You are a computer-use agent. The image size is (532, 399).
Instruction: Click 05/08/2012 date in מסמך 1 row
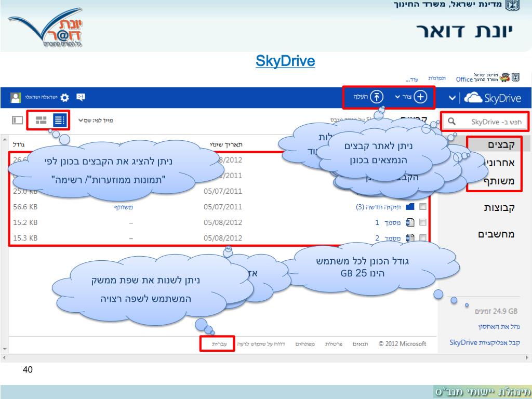(223, 222)
